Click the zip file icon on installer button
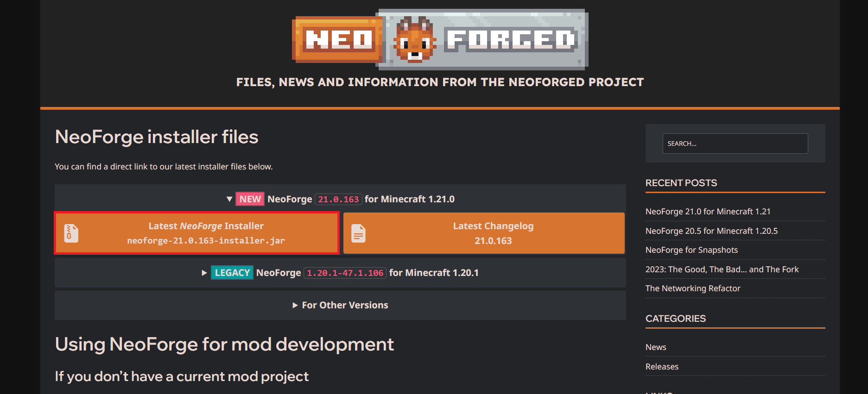The width and height of the screenshot is (868, 394). [x=71, y=233]
